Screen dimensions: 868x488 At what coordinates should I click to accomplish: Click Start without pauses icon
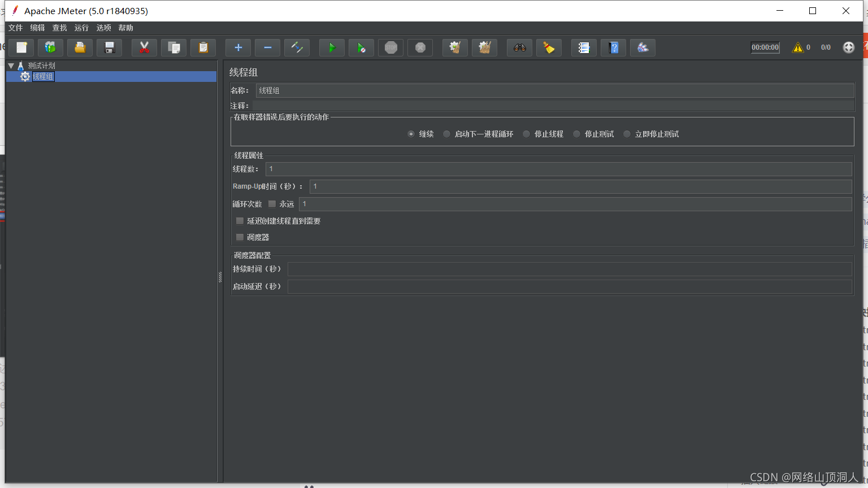pyautogui.click(x=362, y=47)
